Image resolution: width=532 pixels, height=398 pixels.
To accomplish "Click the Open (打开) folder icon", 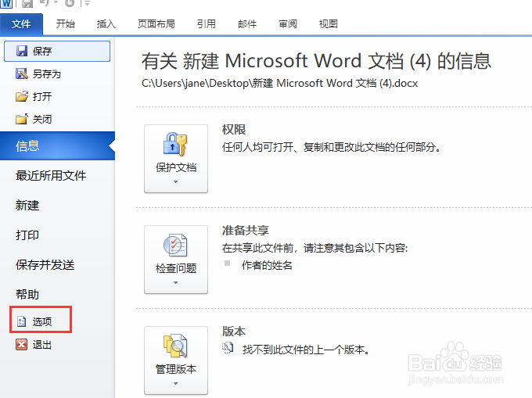I will tap(22, 96).
